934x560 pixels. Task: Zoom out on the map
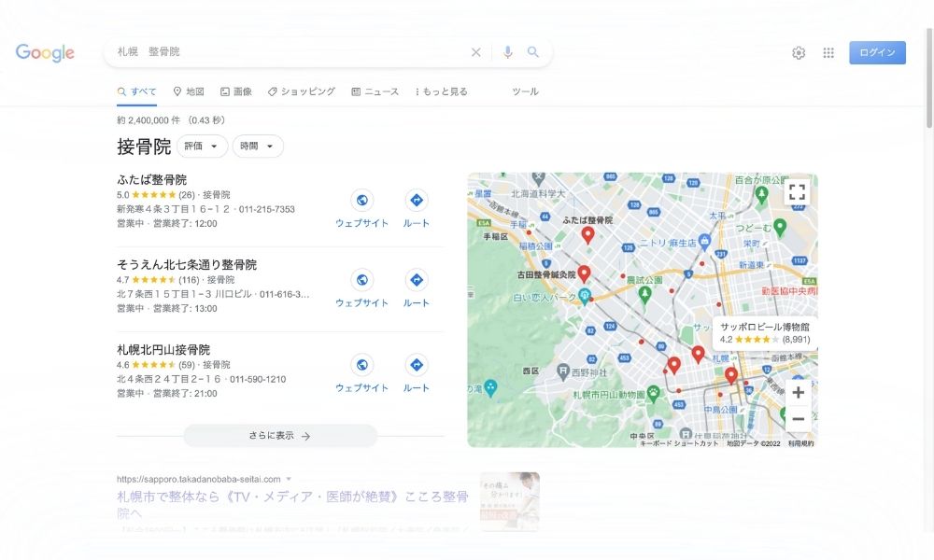coord(799,419)
